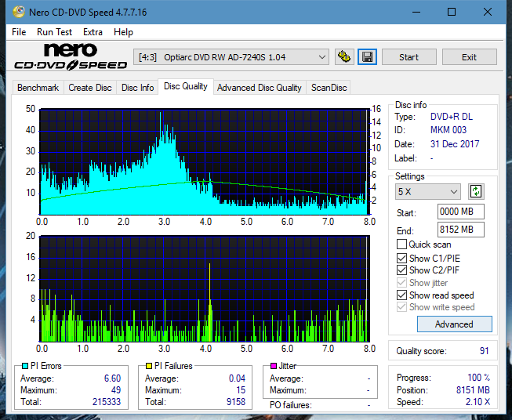This screenshot has width=512, height=420.
Task: Toggle Show C1/PIE checkbox
Action: click(401, 258)
